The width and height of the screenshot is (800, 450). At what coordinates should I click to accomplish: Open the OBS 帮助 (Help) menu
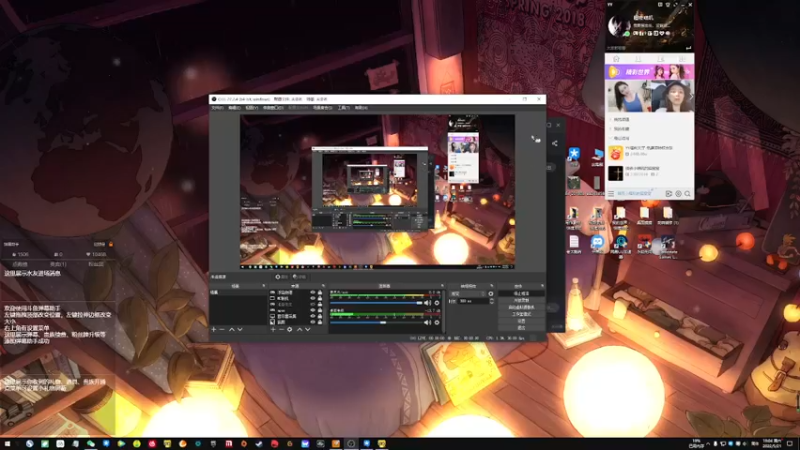[x=361, y=108]
